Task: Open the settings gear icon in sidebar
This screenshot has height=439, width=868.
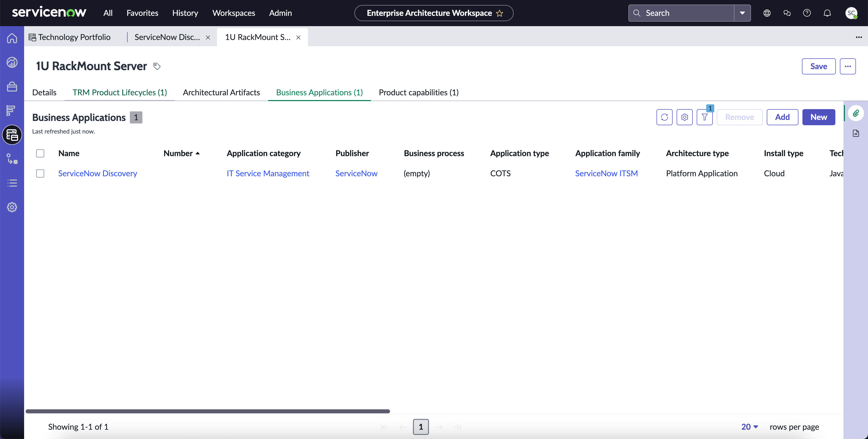Action: (x=12, y=207)
